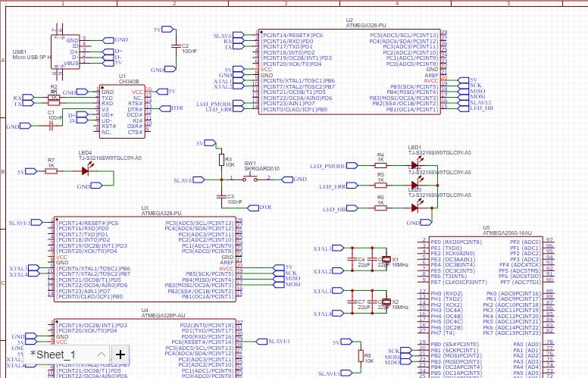Click the 5V net port above R3

210,142
